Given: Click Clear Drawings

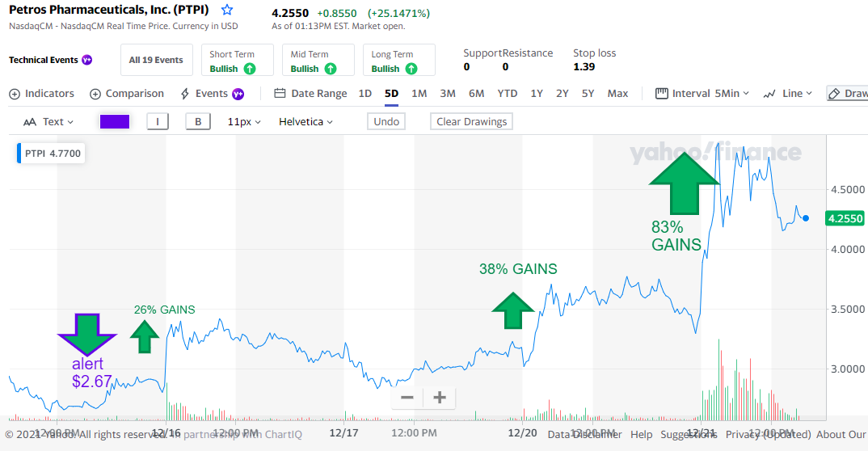Looking at the screenshot, I should pyautogui.click(x=472, y=122).
